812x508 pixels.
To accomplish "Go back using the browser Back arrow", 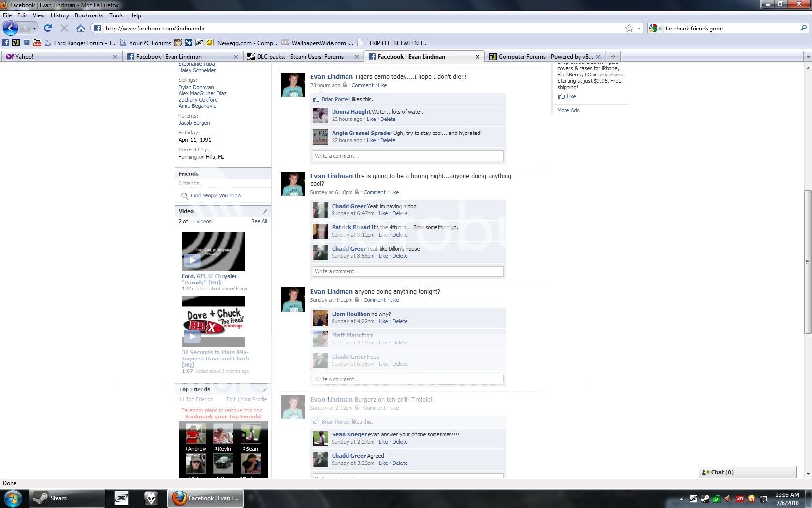I will [11, 28].
